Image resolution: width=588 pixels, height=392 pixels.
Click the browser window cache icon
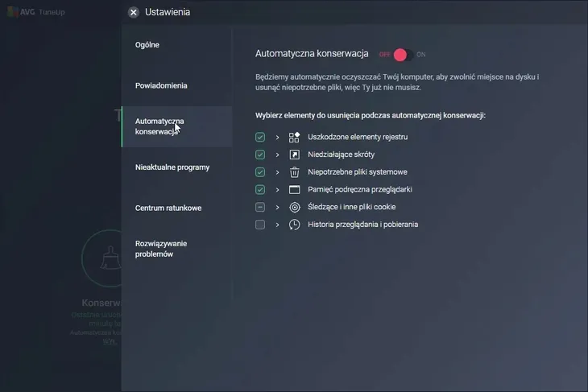(x=294, y=190)
